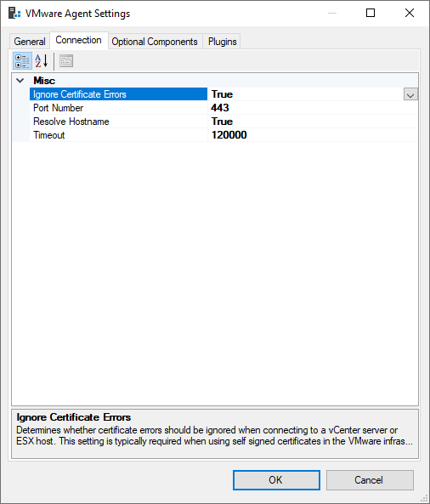Select the Port Number property
The width and height of the screenshot is (430, 504).
tap(119, 108)
